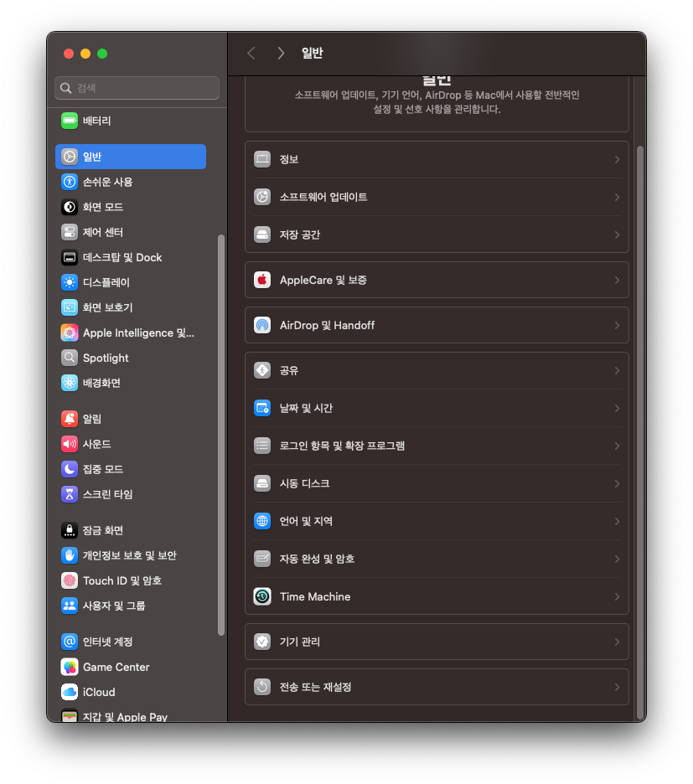Image resolution: width=693 pixels, height=784 pixels.
Task: Click the 날짜 및 시간 calendar icon
Action: click(262, 408)
